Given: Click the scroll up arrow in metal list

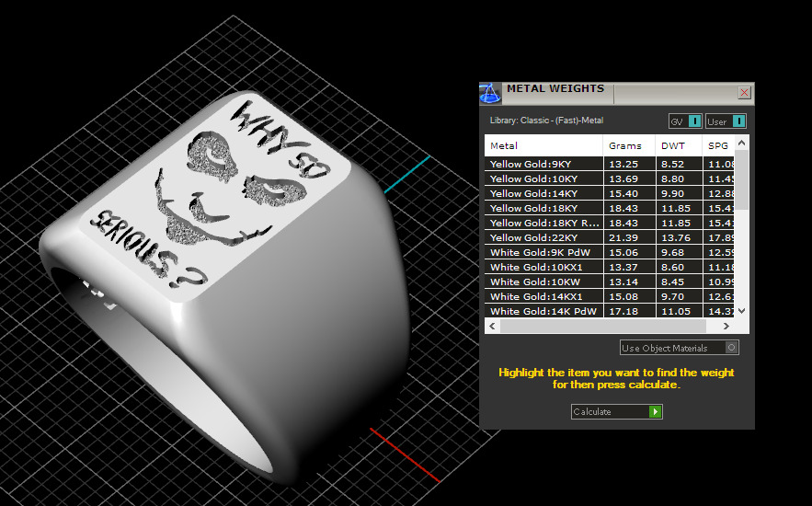Looking at the screenshot, I should (741, 143).
